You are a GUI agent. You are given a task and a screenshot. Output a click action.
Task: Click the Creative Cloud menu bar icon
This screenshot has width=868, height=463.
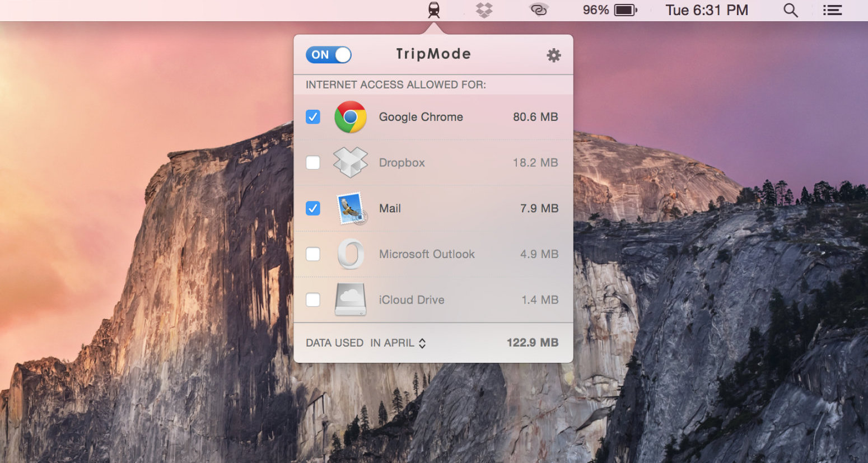539,10
